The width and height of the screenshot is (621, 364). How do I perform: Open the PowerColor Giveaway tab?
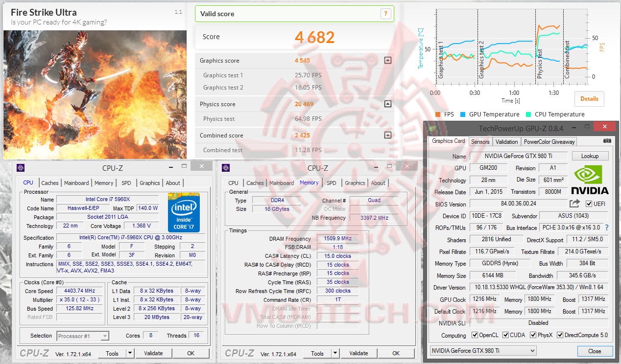click(549, 142)
